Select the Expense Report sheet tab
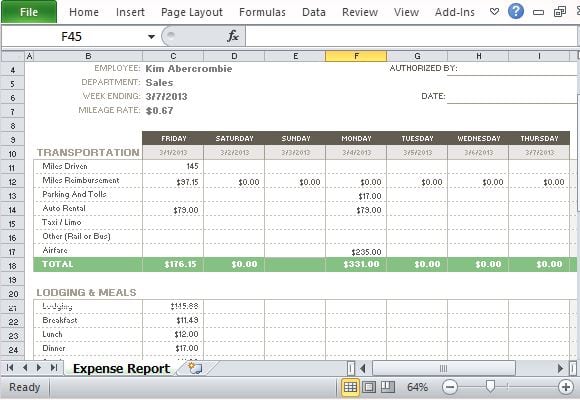The height and width of the screenshot is (400, 580). point(121,369)
